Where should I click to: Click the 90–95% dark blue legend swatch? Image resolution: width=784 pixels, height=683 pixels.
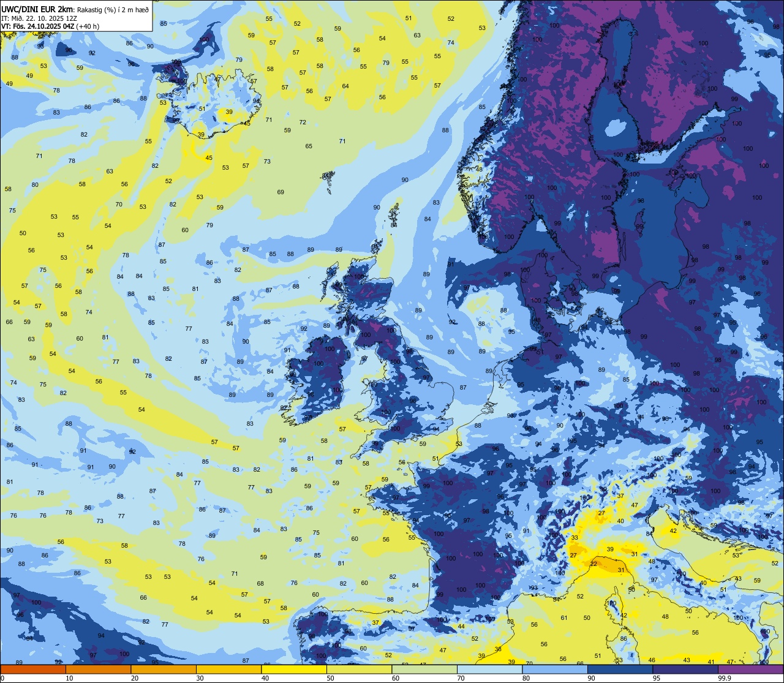[620, 670]
